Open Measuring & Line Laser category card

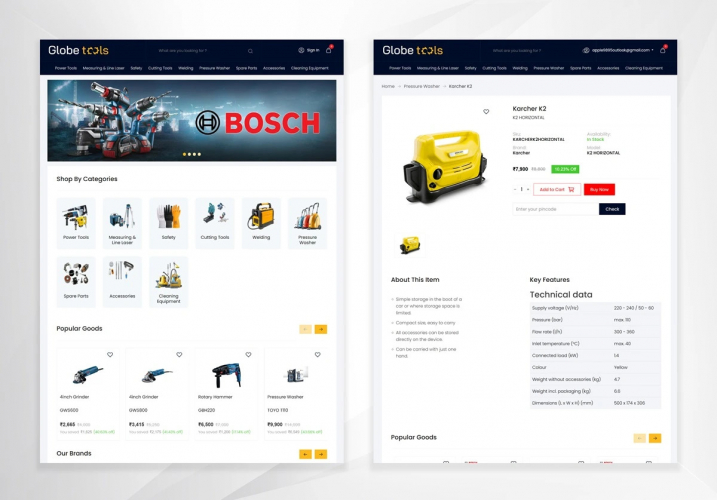(122, 223)
